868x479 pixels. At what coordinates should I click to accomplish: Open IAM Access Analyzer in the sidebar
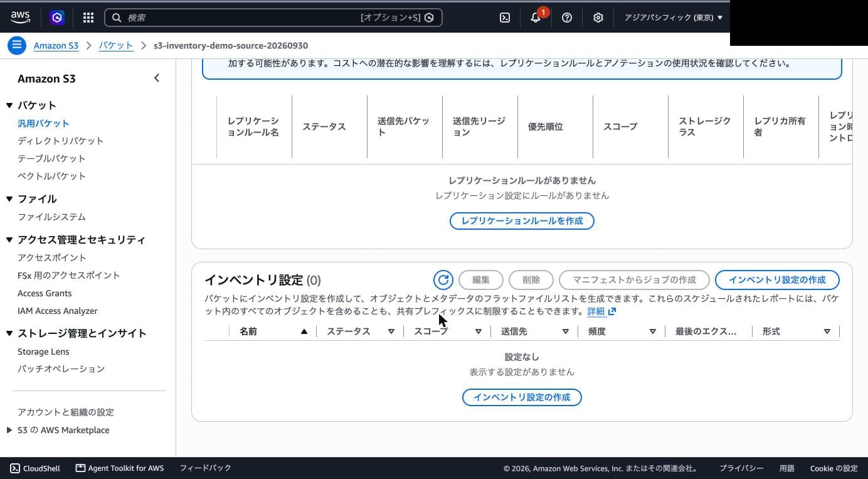tap(58, 311)
